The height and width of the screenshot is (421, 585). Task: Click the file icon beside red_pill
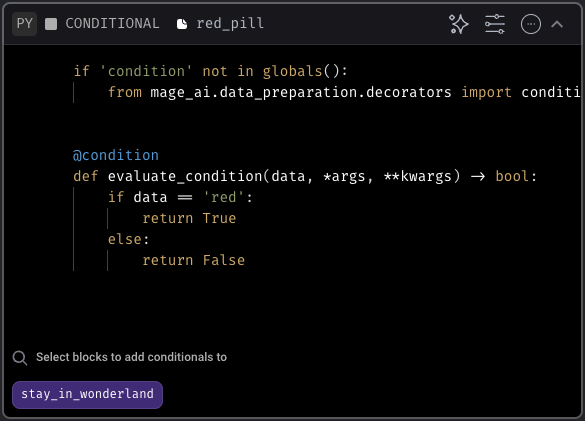(182, 24)
